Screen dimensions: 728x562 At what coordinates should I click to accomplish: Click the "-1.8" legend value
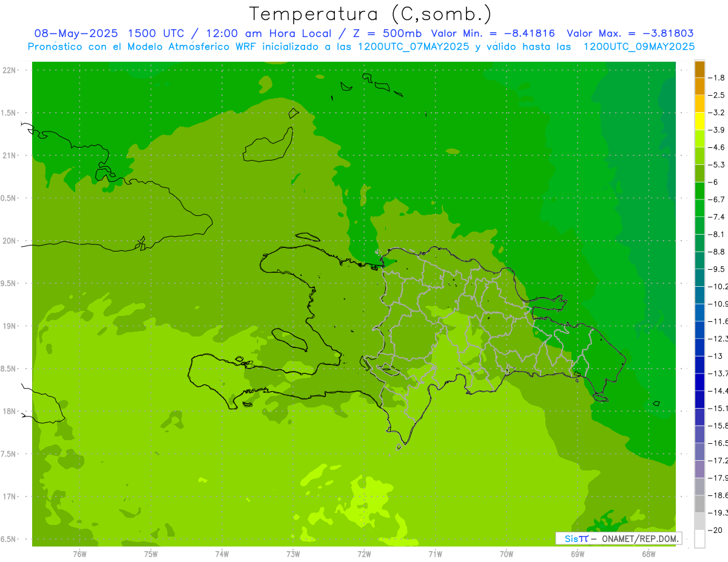[718, 78]
